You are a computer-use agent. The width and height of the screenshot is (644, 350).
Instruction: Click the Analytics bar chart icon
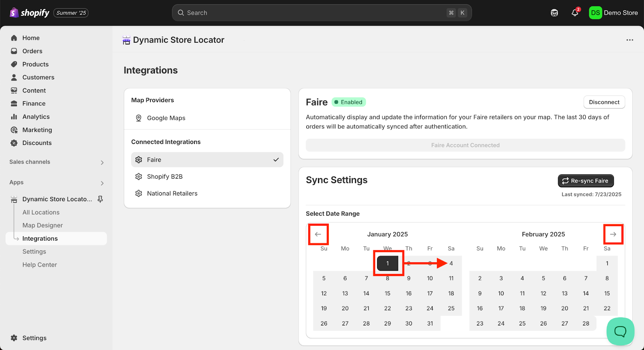[x=14, y=117]
